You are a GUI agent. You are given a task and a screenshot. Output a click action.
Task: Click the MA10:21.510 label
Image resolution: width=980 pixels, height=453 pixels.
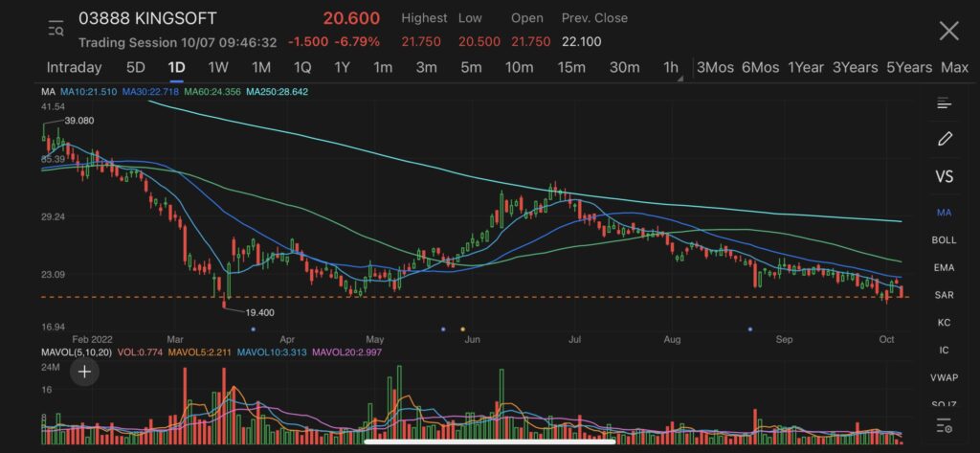coord(88,92)
